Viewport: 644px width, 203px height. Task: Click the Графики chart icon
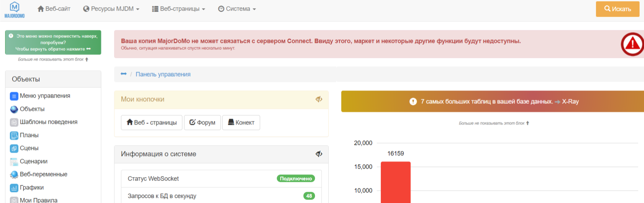(14, 188)
